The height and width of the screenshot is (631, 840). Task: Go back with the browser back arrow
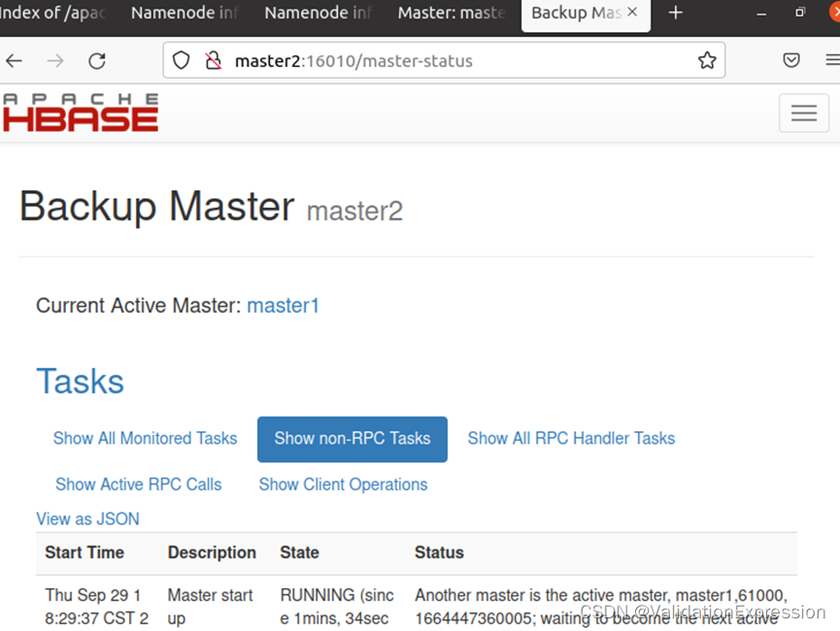pyautogui.click(x=14, y=61)
